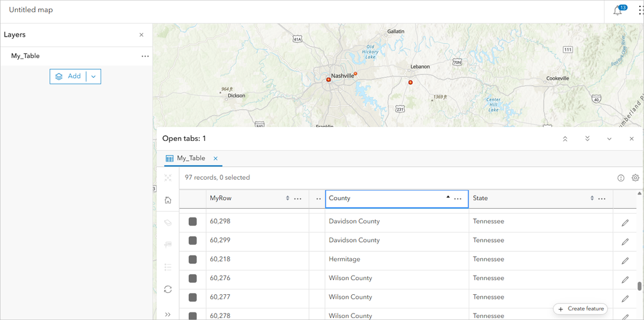Select the checkbox for row 60,298
This screenshot has height=320, width=644.
[x=193, y=221]
